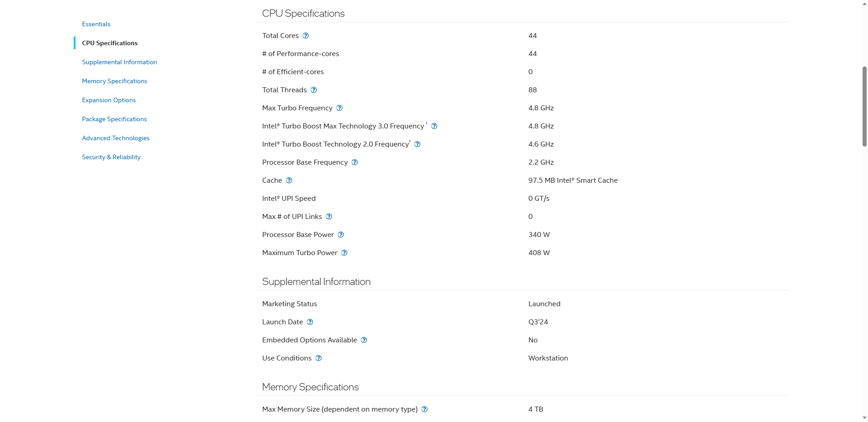
Task: Open the Launch Date help icon
Action: [310, 322]
